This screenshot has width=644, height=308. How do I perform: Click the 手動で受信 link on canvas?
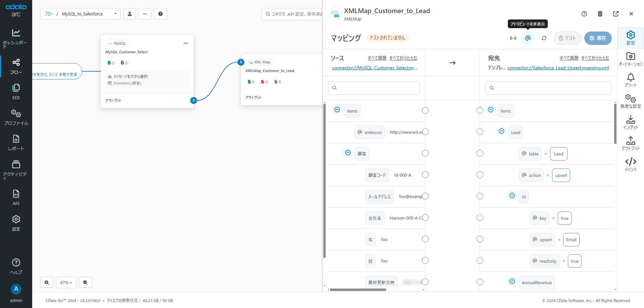[x=68, y=74]
